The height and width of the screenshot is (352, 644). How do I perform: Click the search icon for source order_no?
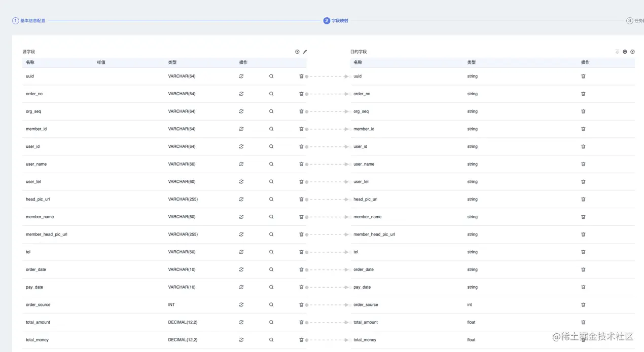[271, 94]
